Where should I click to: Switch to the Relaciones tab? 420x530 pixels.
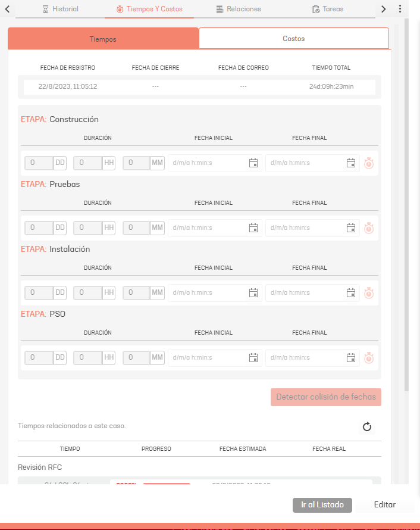pyautogui.click(x=239, y=9)
